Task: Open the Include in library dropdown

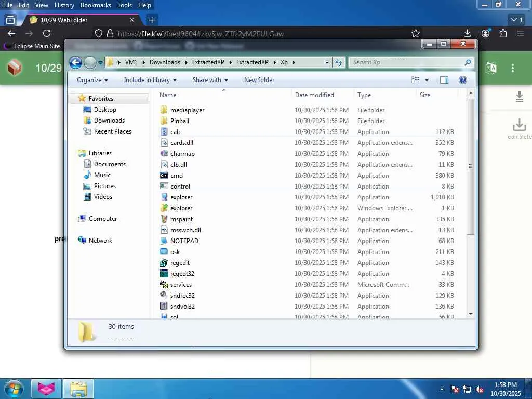Action: point(150,79)
